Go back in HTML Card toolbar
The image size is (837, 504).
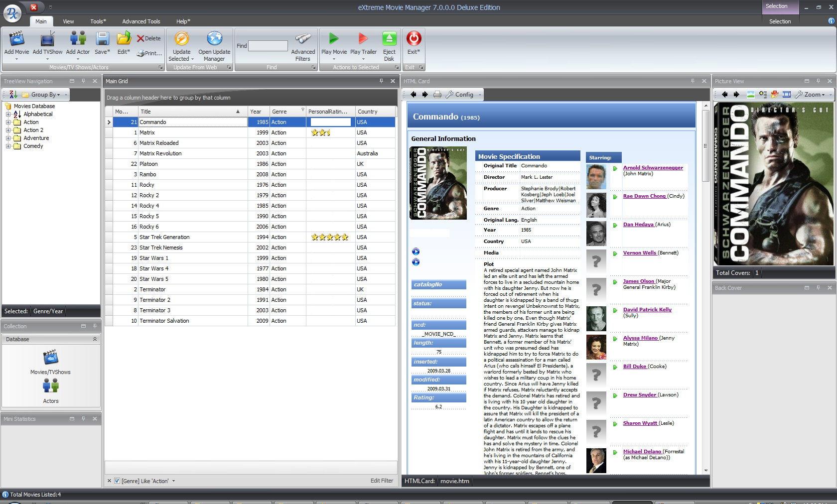[413, 95]
